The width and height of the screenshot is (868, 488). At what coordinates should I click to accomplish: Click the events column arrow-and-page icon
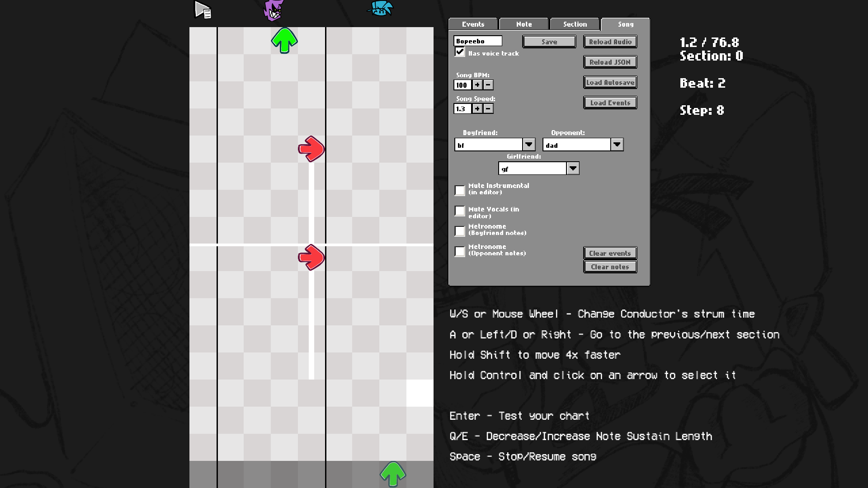tap(203, 10)
